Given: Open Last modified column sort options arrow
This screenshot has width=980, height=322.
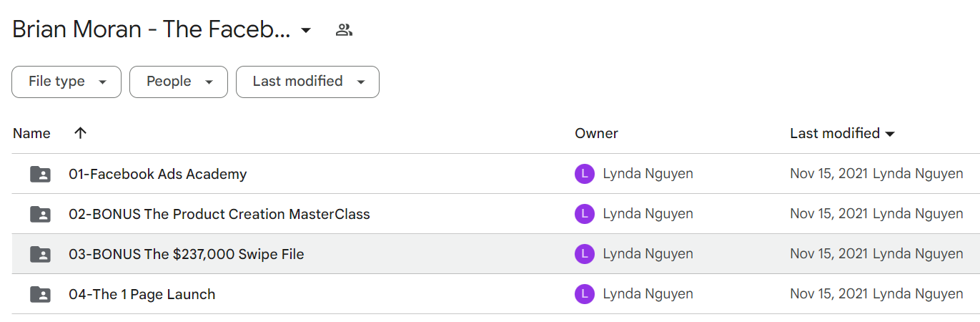Looking at the screenshot, I should point(890,134).
